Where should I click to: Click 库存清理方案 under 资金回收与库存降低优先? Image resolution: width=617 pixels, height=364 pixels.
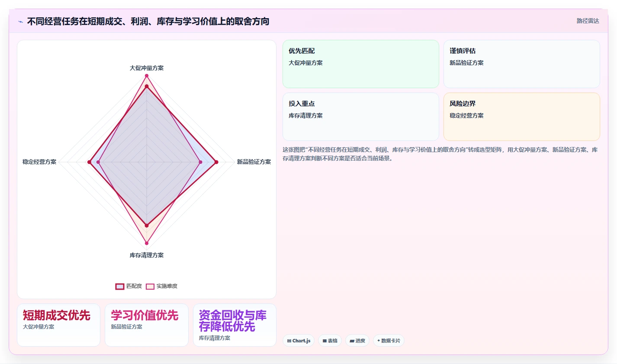(215, 338)
